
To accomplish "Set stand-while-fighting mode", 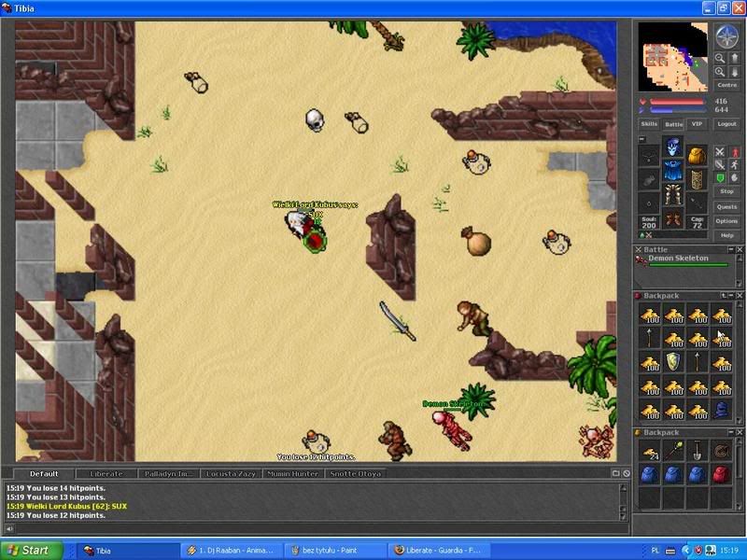I will point(735,152).
